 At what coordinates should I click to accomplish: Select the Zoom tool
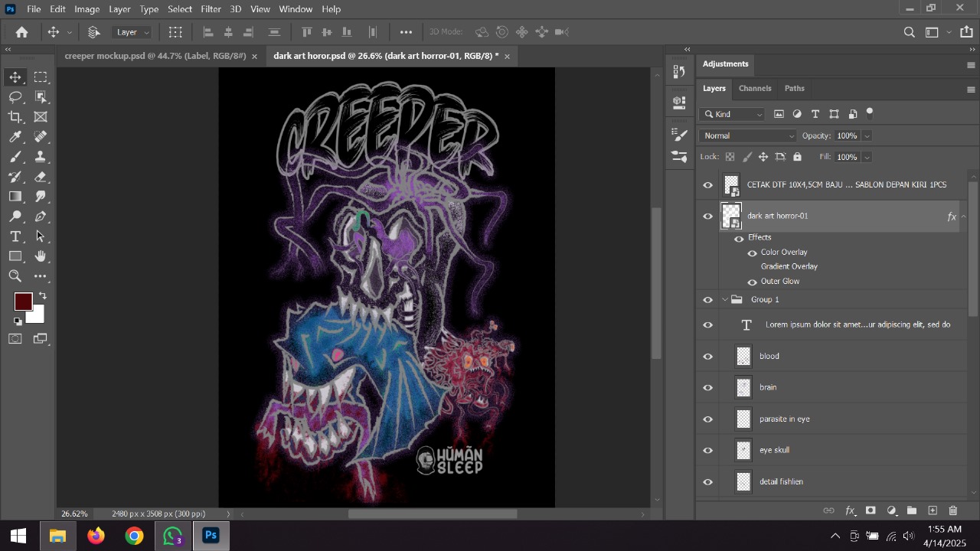click(15, 276)
